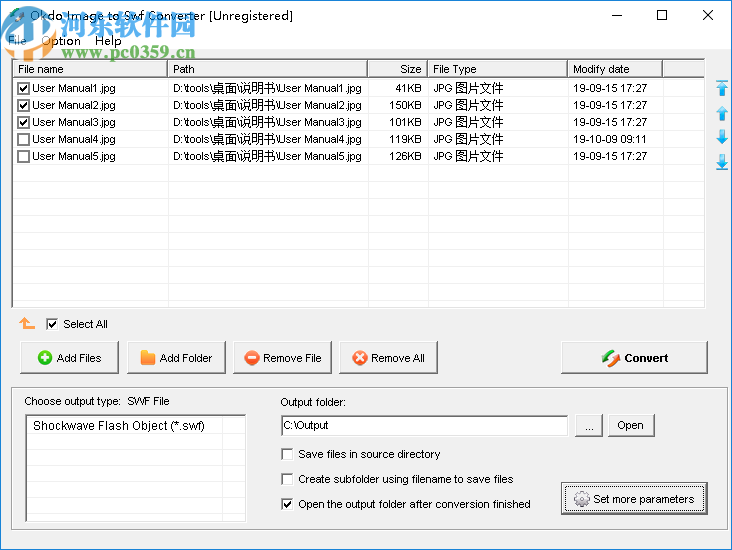Open the Help menu
This screenshot has height=550, width=732.
tap(108, 41)
